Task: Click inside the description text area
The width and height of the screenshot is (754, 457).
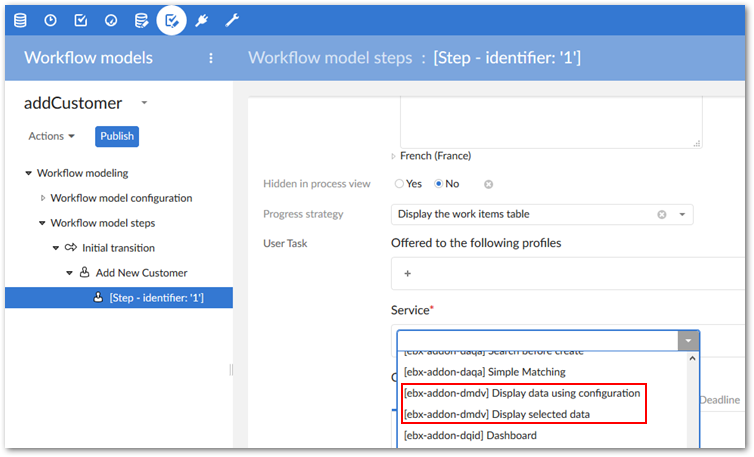Action: [x=551, y=122]
